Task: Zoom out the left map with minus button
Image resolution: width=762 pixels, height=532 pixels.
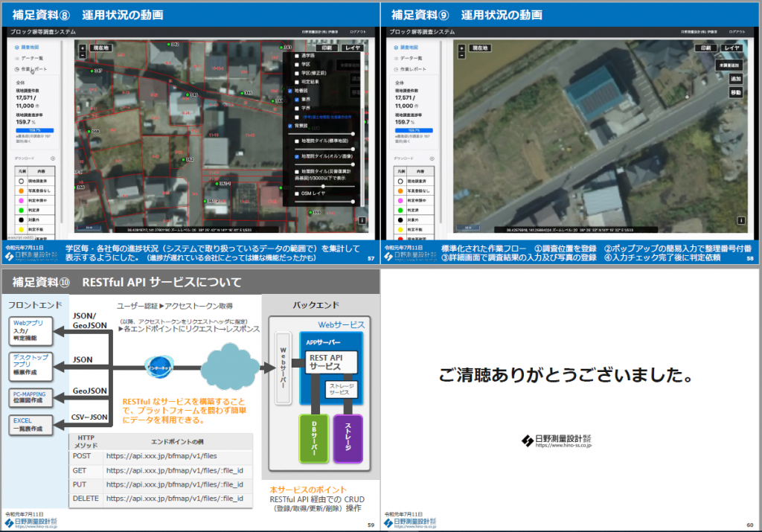Action: pos(82,54)
